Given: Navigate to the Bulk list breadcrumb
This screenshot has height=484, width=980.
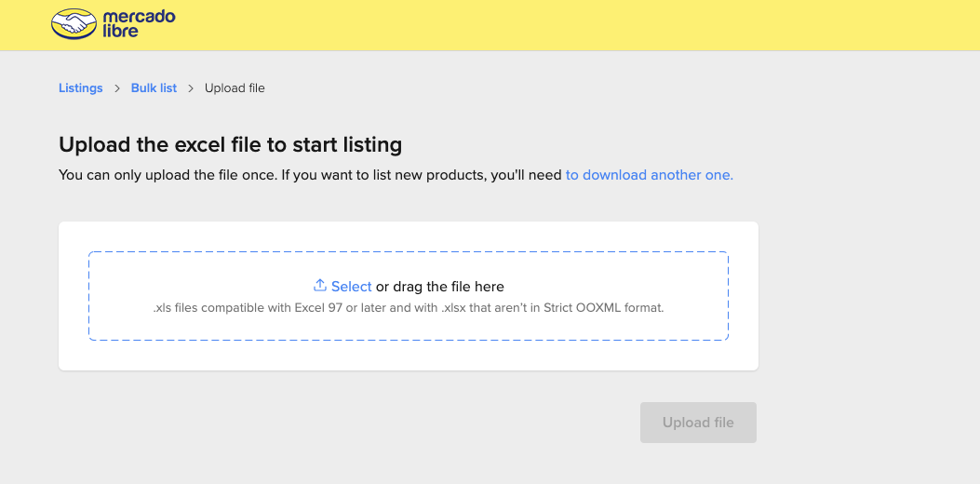Looking at the screenshot, I should [x=154, y=88].
